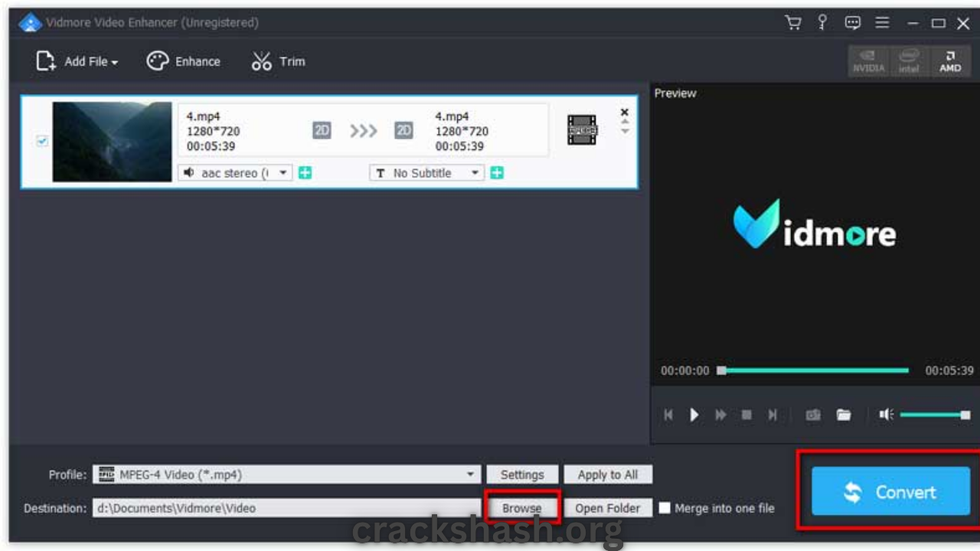Screen dimensions: 980x551
Task: Select the 4.mp4 video thumbnail
Action: 113,142
